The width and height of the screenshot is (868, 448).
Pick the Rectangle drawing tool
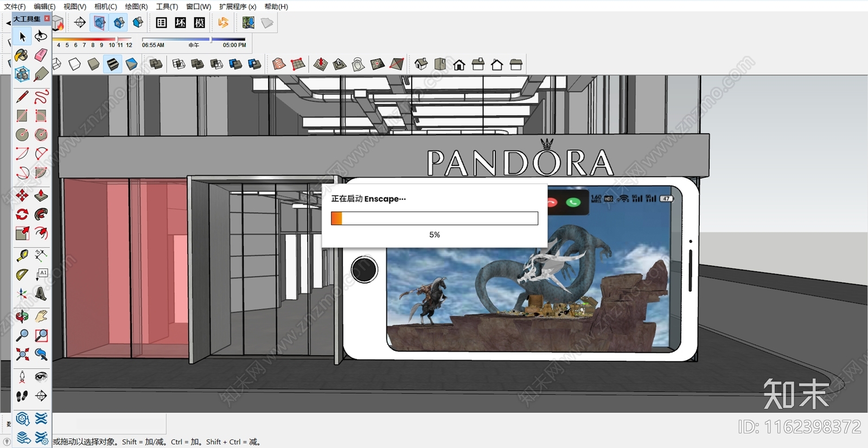click(x=22, y=116)
